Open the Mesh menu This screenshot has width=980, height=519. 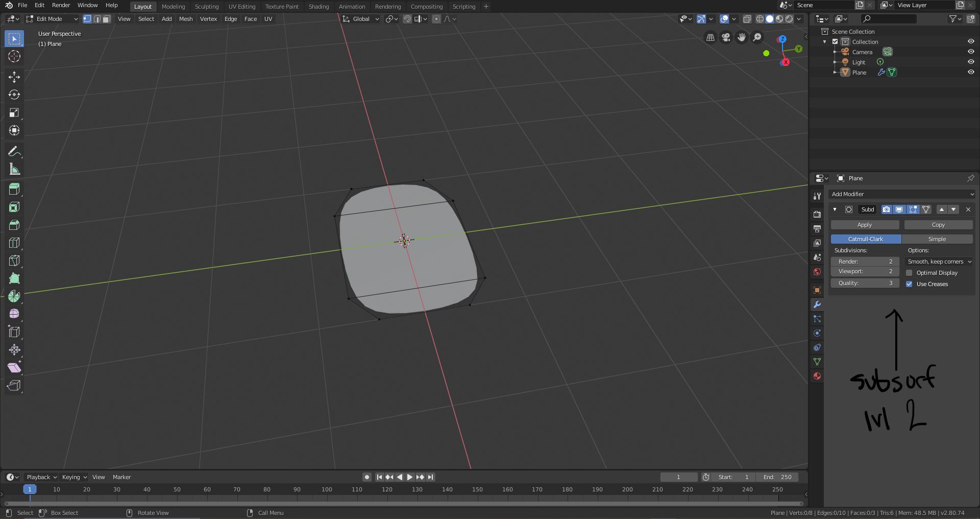tap(186, 19)
